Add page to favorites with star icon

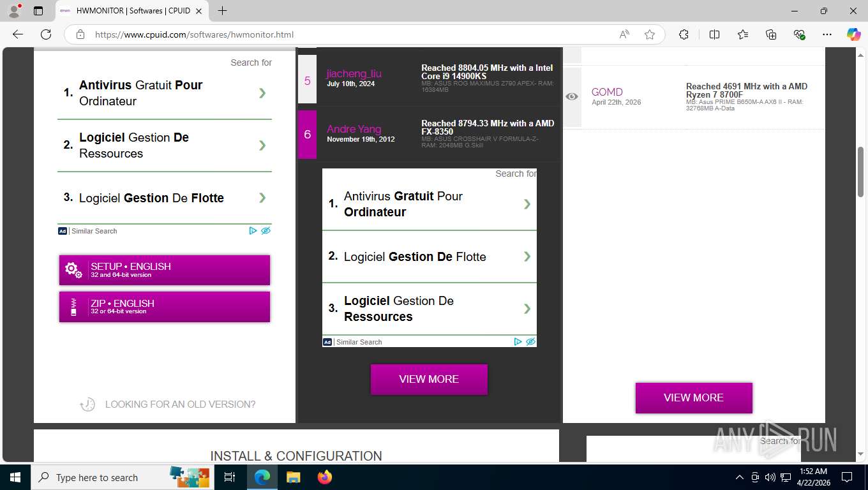point(650,34)
